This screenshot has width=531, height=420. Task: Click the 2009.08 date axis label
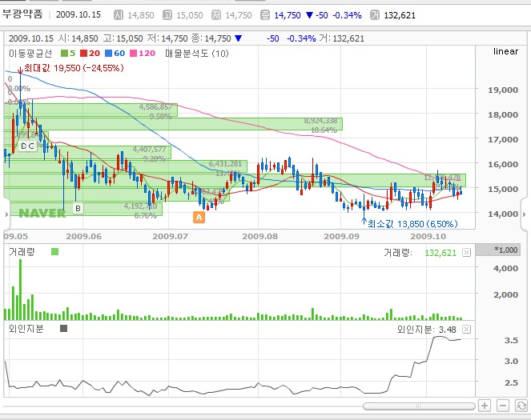click(259, 236)
